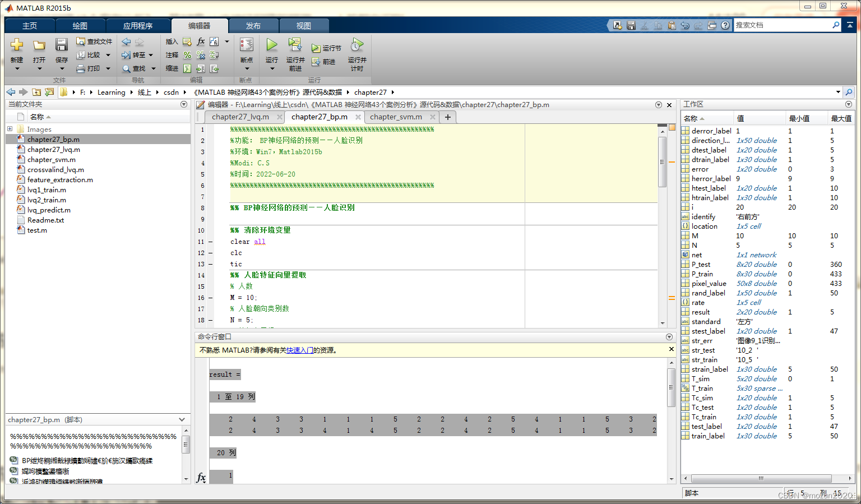
Task: Collapse the chapter27_bp.m details panel chevron
Action: tap(182, 419)
